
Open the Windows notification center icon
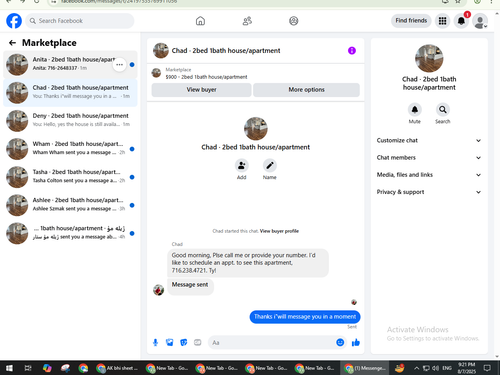coord(487,368)
